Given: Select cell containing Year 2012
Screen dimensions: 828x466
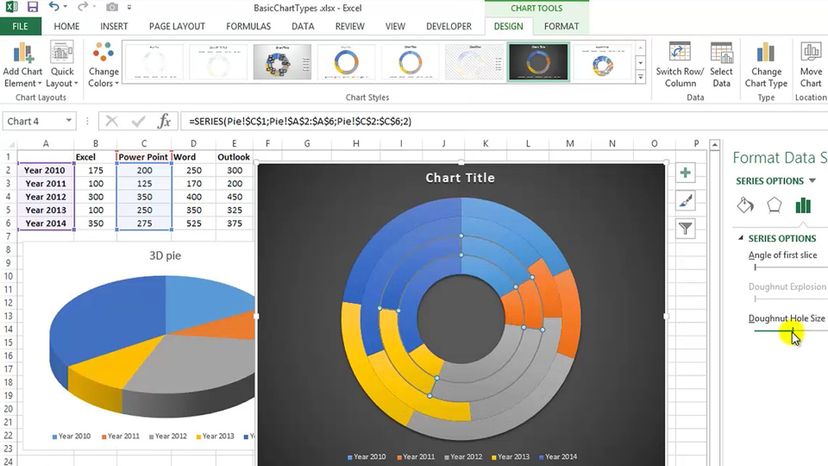Looking at the screenshot, I should [45, 197].
